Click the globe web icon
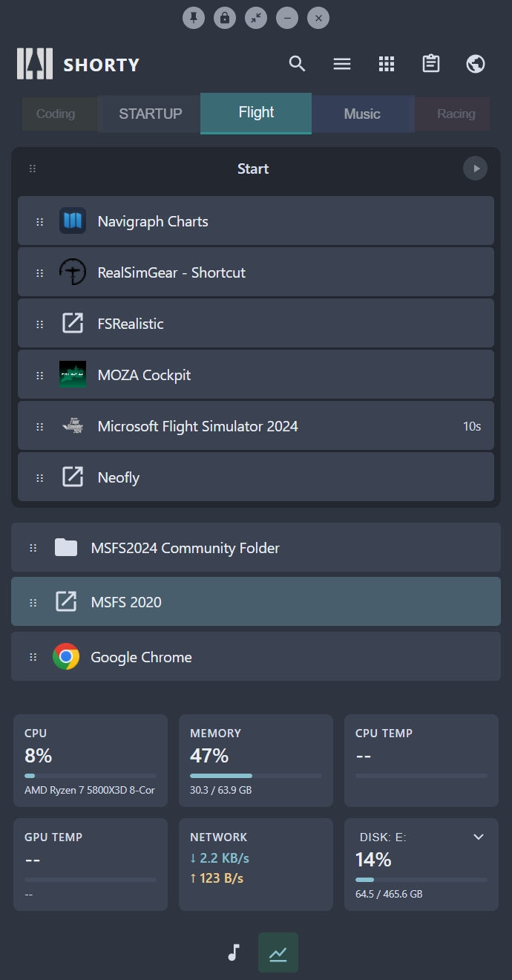Image resolution: width=512 pixels, height=980 pixels. 476,64
